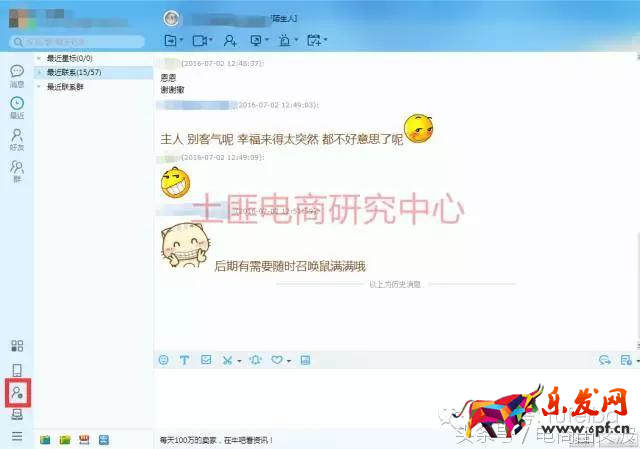Screen dimensions: 640x449
Task: Start a video call with camera icon
Action: (x=202, y=40)
